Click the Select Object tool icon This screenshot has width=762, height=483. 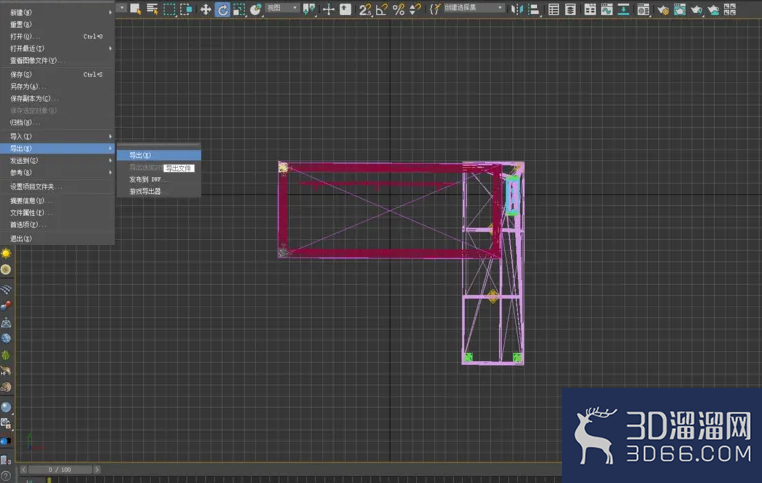coord(136,9)
